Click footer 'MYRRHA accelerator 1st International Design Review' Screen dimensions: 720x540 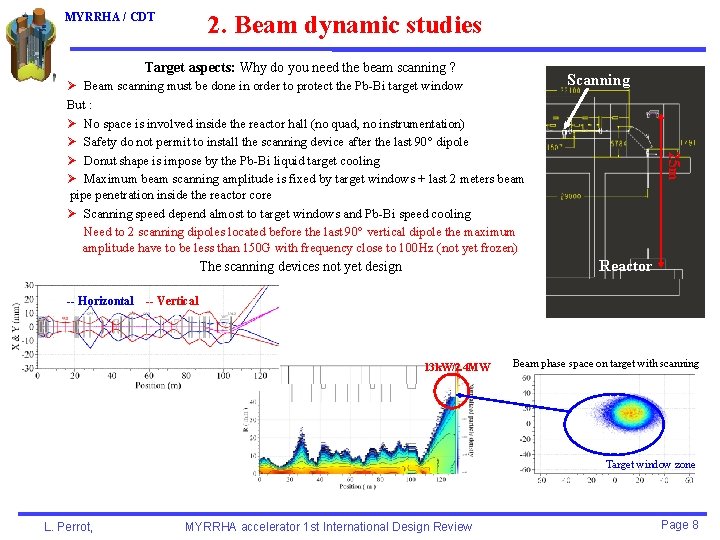328,527
